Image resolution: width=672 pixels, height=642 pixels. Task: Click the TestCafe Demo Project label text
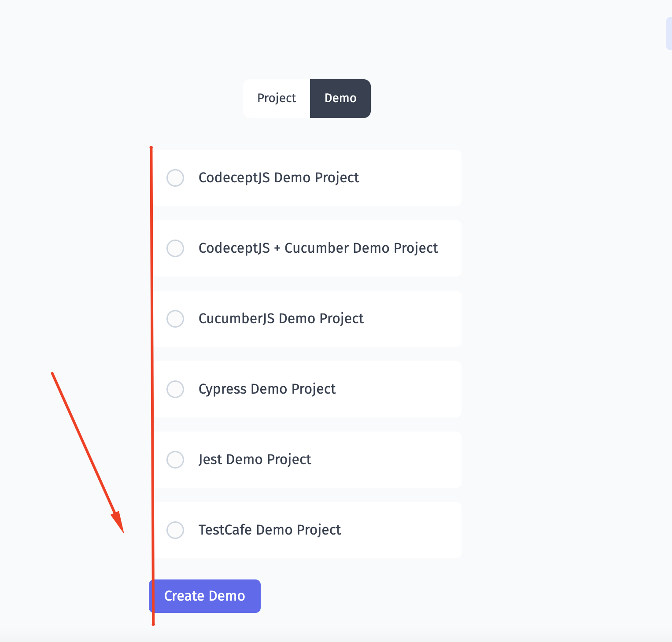[x=270, y=530]
